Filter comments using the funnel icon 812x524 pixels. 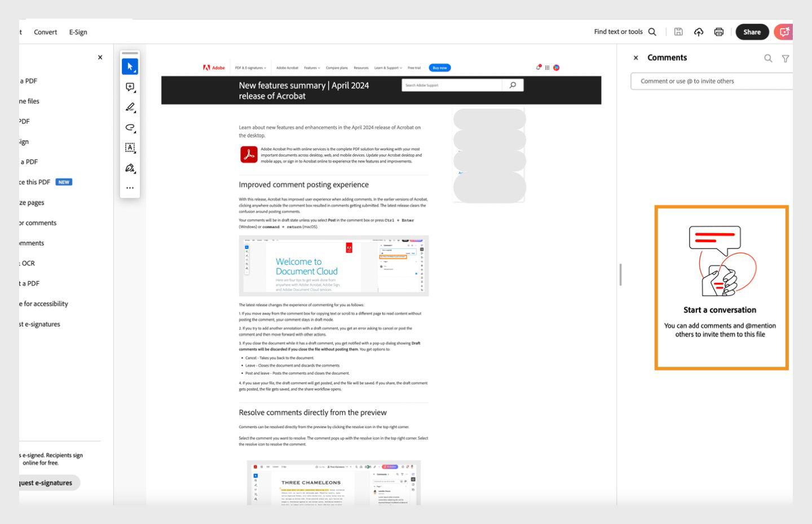tap(785, 58)
